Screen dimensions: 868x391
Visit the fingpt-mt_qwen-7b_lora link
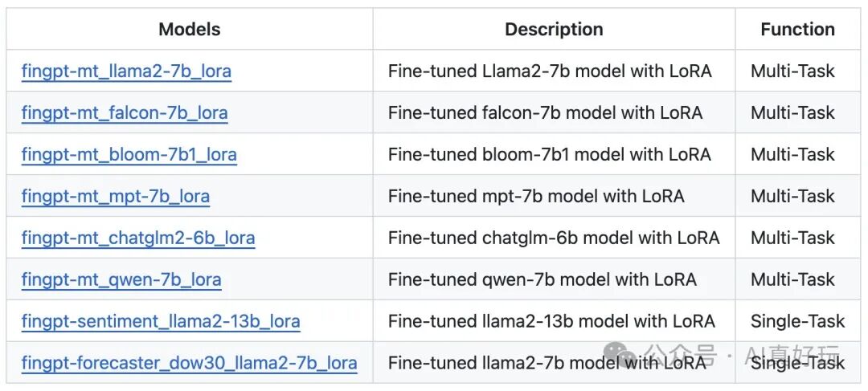point(121,280)
